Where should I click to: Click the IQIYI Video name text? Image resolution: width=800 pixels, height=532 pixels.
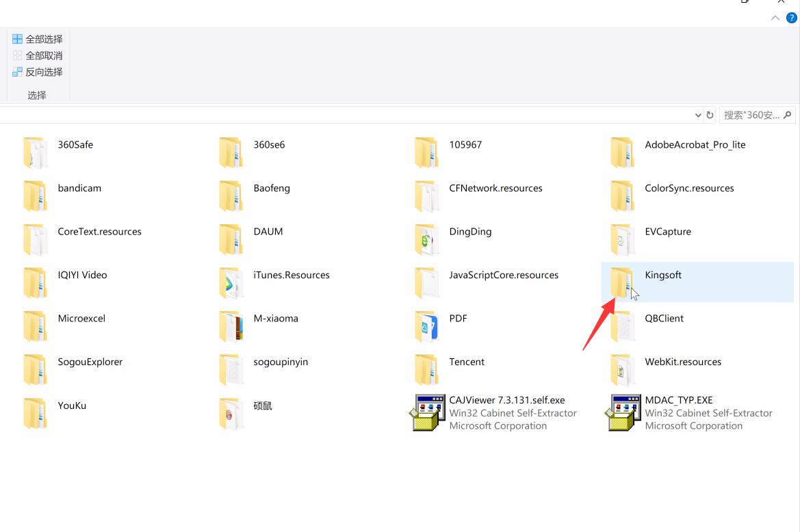(82, 275)
